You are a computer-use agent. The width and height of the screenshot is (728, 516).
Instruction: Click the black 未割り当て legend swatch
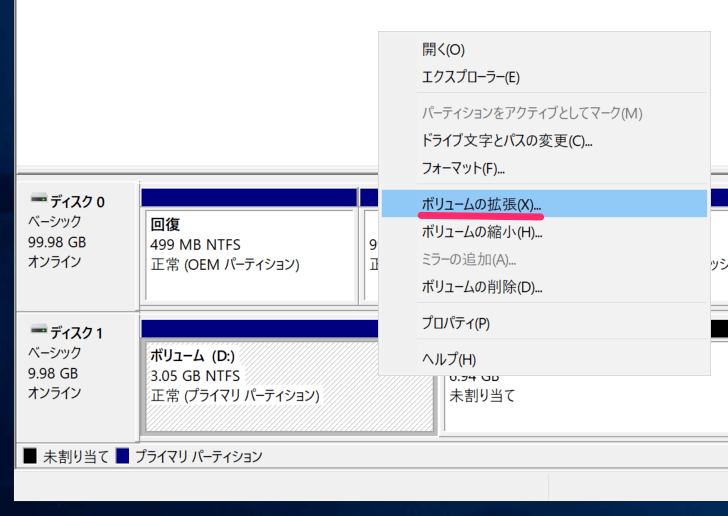pos(30,456)
